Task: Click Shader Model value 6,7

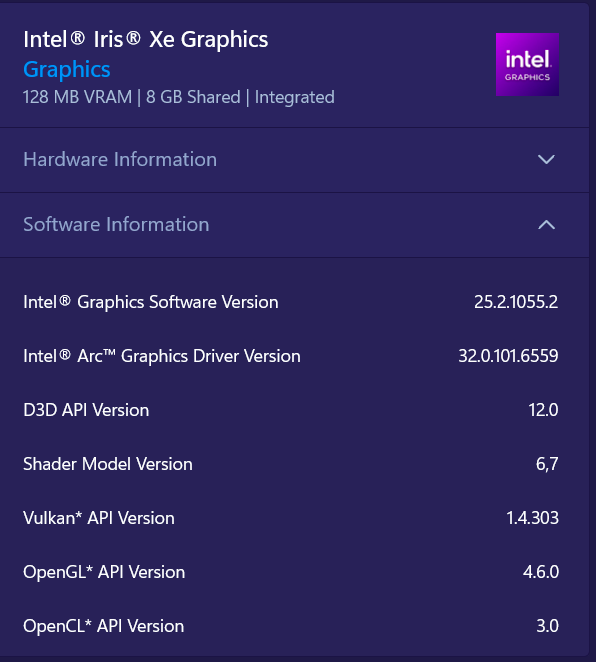Action: click(547, 464)
